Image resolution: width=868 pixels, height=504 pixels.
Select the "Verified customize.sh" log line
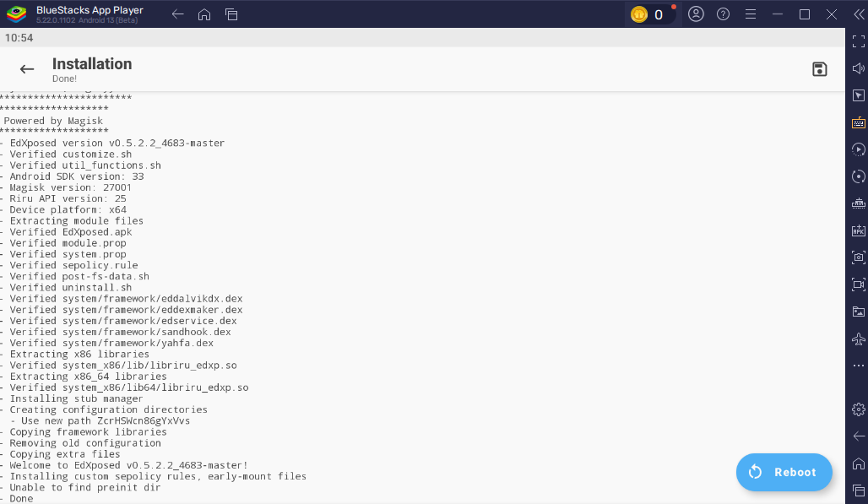[66, 154]
